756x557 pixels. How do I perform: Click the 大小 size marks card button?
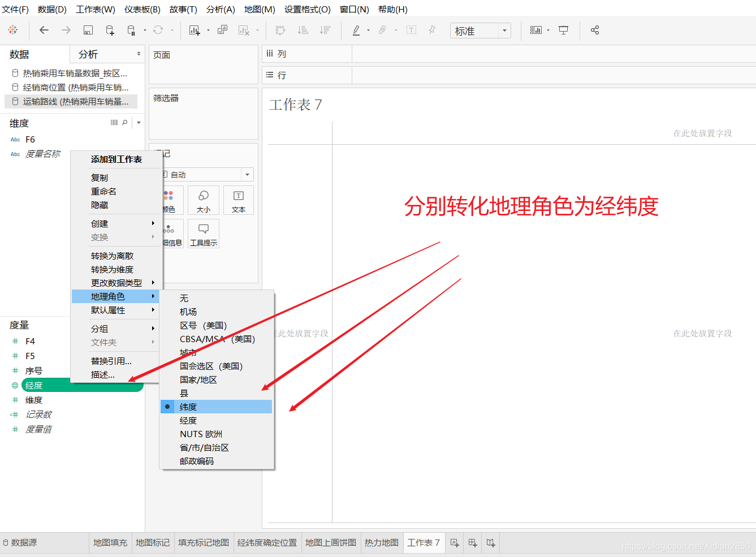204,200
